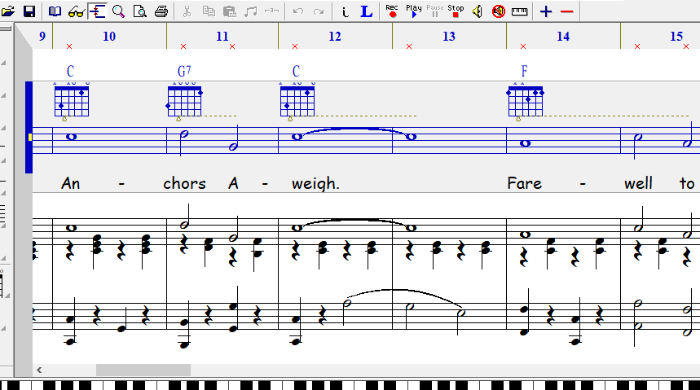This screenshot has width=700, height=390.
Task: Start recording with the Rec button
Action: pyautogui.click(x=392, y=12)
